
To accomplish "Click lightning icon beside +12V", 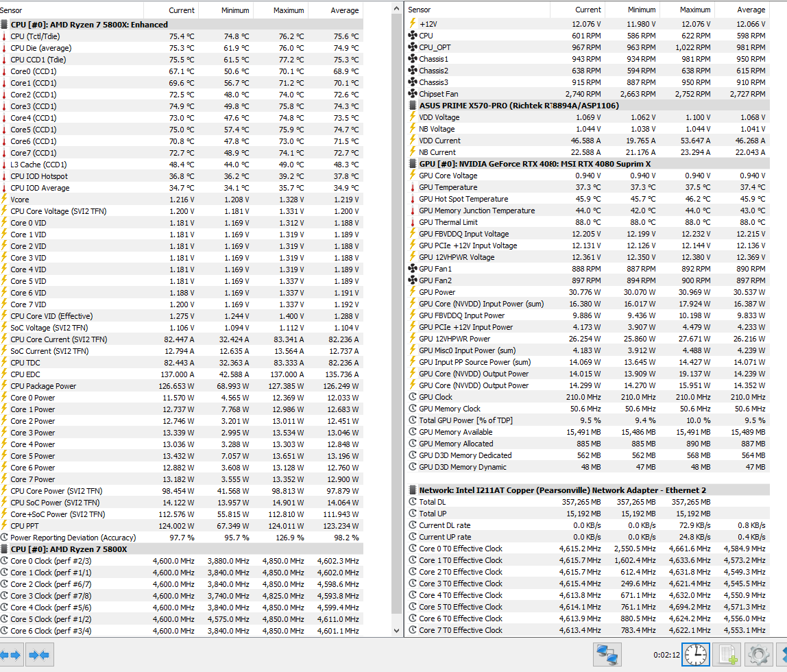I will pyautogui.click(x=413, y=23).
